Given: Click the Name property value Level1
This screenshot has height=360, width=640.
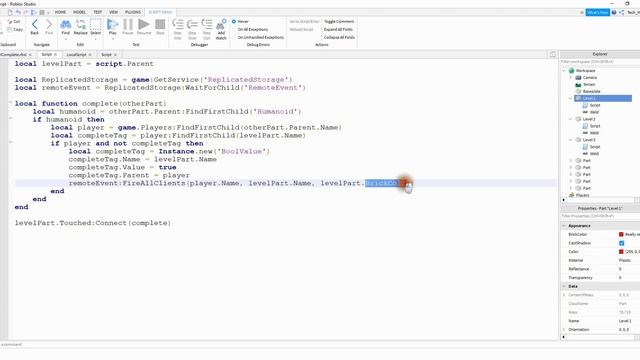Looking at the screenshot, I should click(x=624, y=321).
